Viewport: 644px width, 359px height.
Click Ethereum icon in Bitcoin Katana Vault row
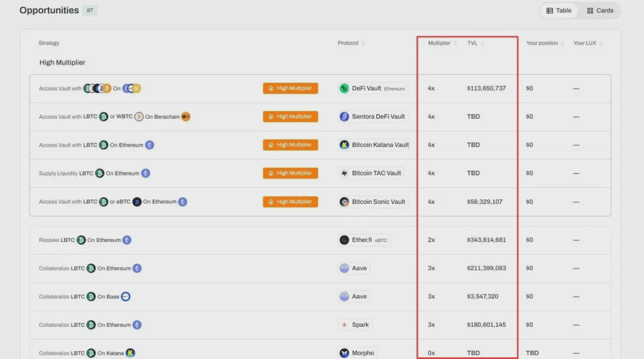[150, 145]
